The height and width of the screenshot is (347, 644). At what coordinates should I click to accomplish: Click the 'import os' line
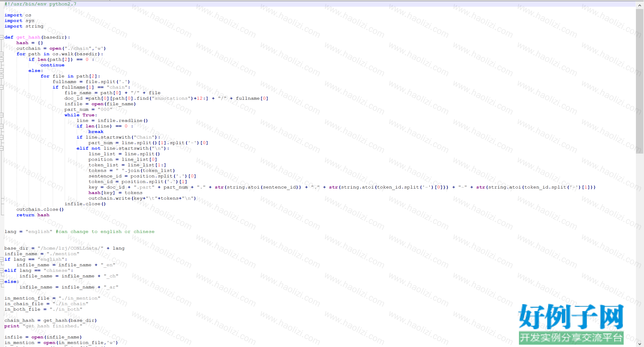18,15
